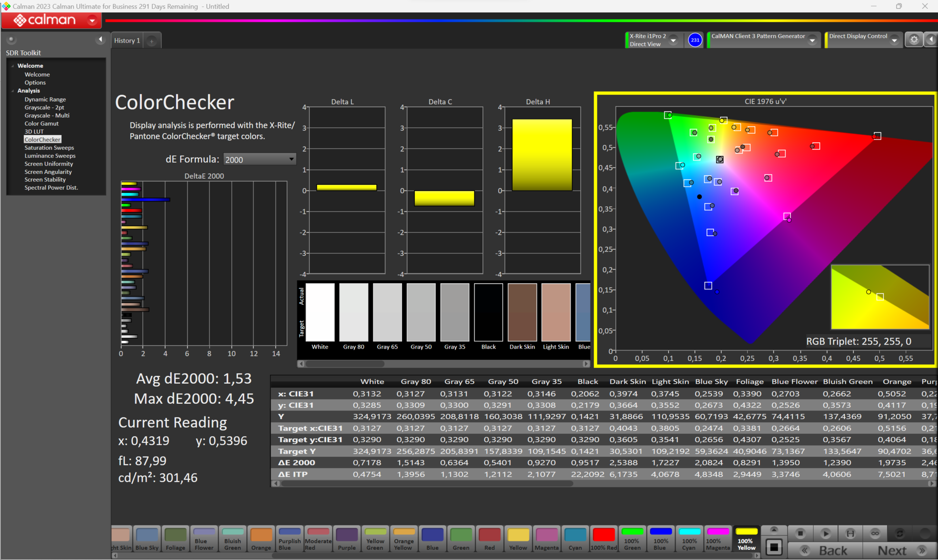Screen dimensions: 938x560
Task: Start reading series with play button
Action: point(825,533)
